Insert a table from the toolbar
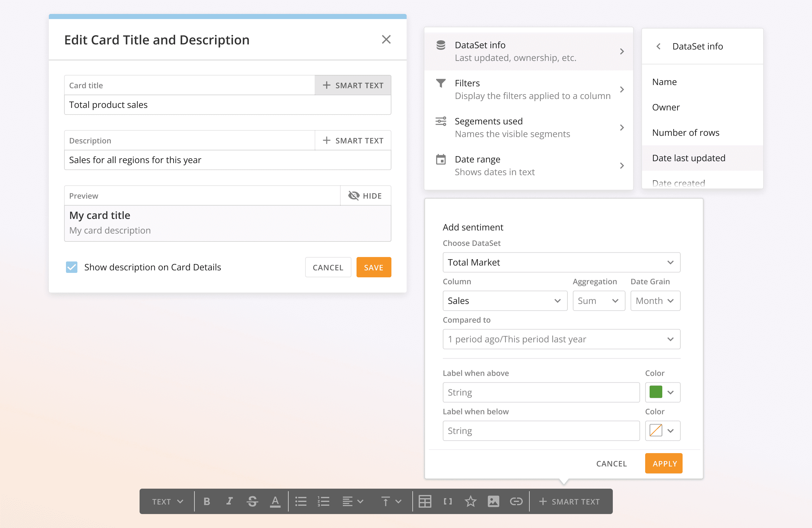Viewport: 812px width, 528px height. [x=425, y=501]
